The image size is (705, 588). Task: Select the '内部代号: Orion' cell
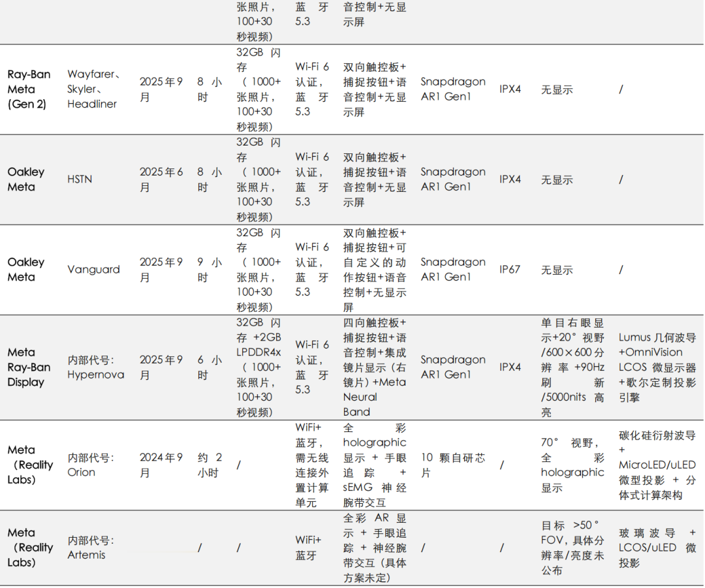pyautogui.click(x=90, y=465)
